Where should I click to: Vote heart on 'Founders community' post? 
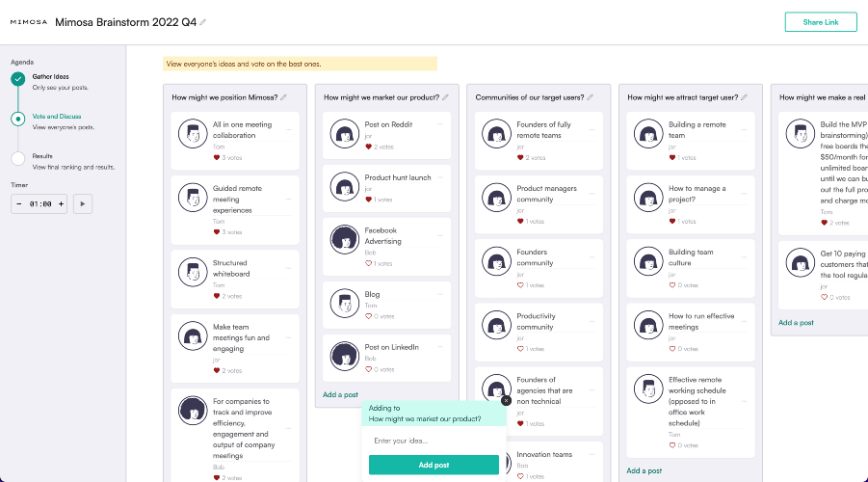[x=520, y=285]
